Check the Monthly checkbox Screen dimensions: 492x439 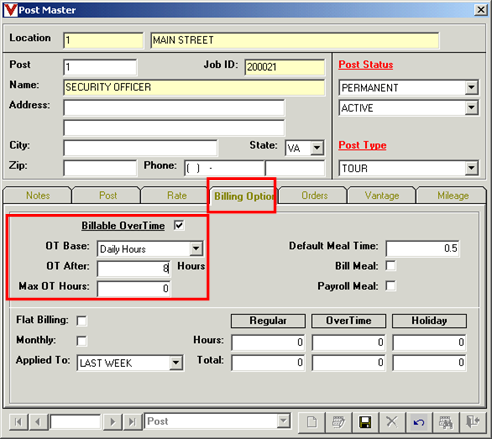pos(82,341)
